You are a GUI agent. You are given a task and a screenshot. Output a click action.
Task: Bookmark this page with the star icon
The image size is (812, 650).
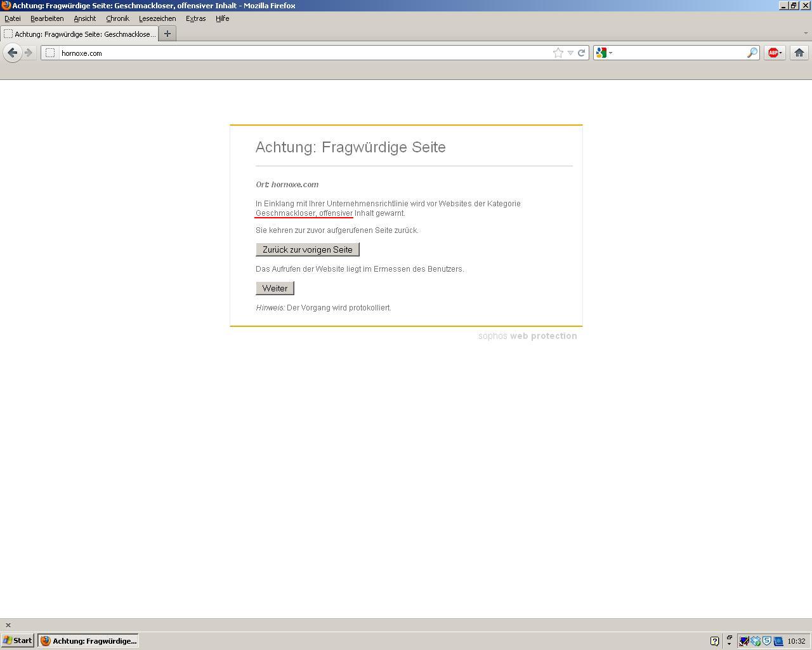point(558,53)
